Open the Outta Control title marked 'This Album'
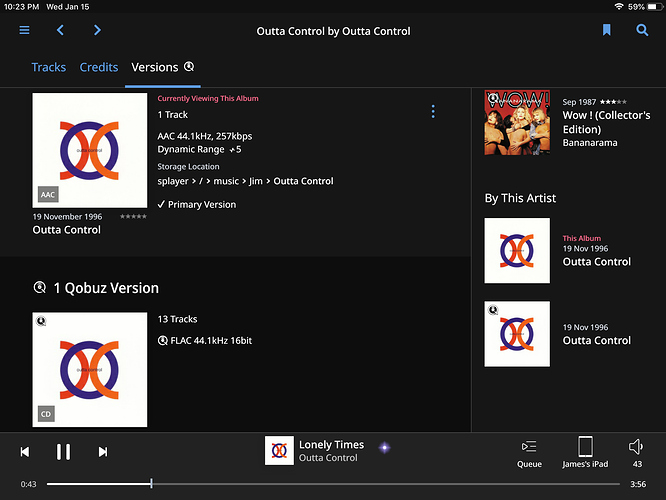The width and height of the screenshot is (666, 500). (x=596, y=262)
